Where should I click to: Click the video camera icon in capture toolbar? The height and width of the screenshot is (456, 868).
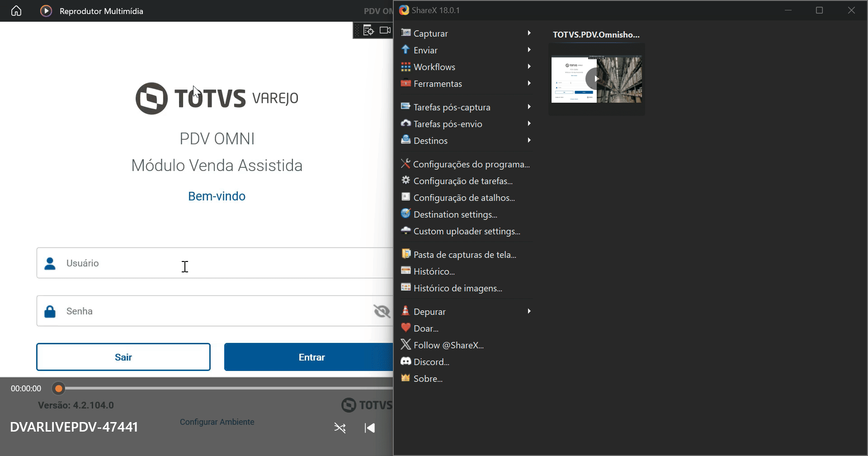pyautogui.click(x=385, y=30)
